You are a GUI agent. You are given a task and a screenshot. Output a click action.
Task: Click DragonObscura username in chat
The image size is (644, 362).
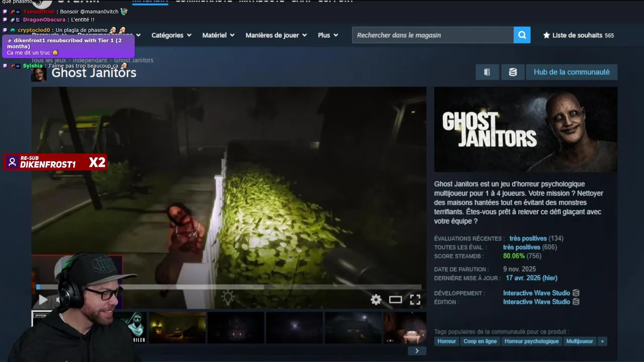coord(44,20)
